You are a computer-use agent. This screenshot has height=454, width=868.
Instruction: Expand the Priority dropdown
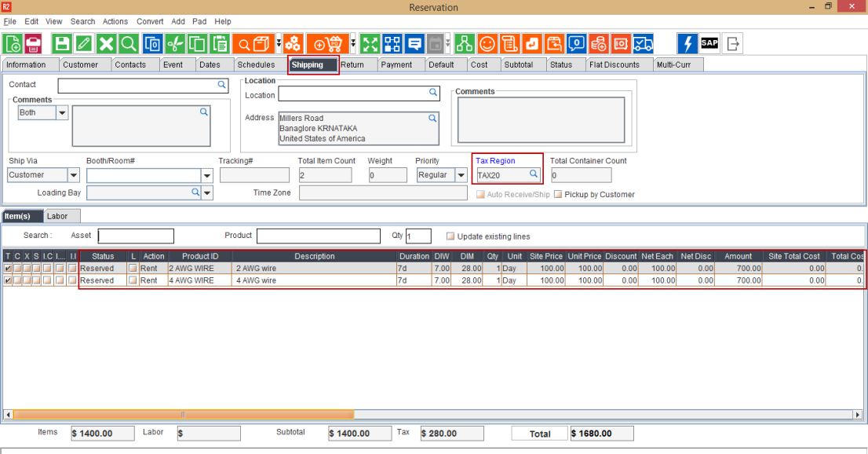(461, 175)
